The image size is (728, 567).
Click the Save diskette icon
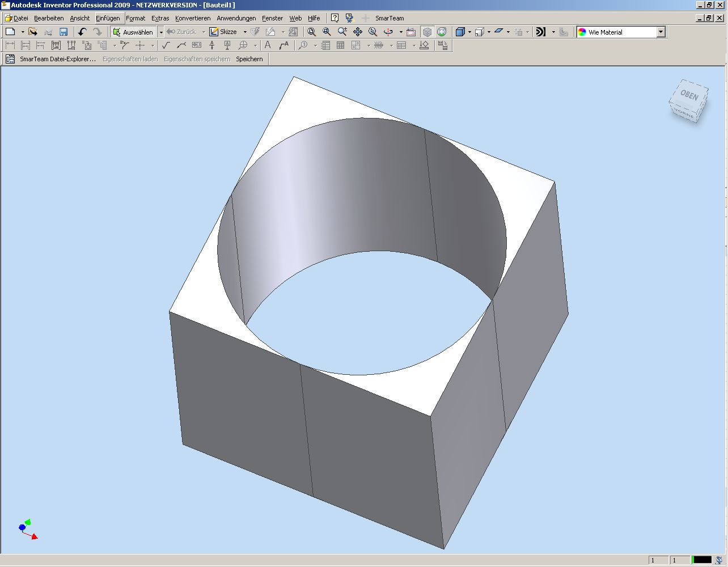64,32
